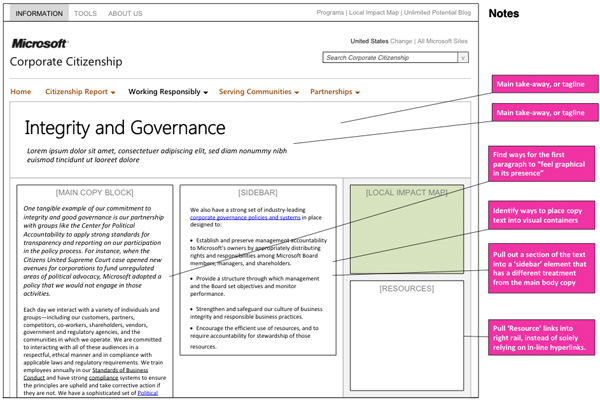600x402 pixels.
Task: Open the Programs link
Action: [x=330, y=13]
